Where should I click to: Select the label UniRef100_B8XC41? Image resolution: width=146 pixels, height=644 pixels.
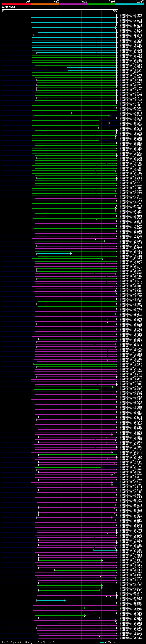131,115
